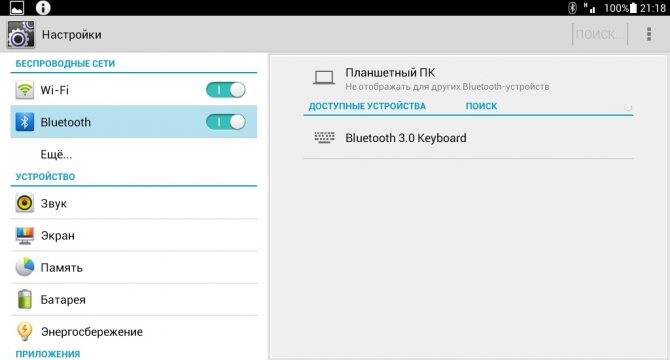The image size is (670, 360).
Task: Tap the Энергосбережение lightbulb icon
Action: click(x=25, y=331)
